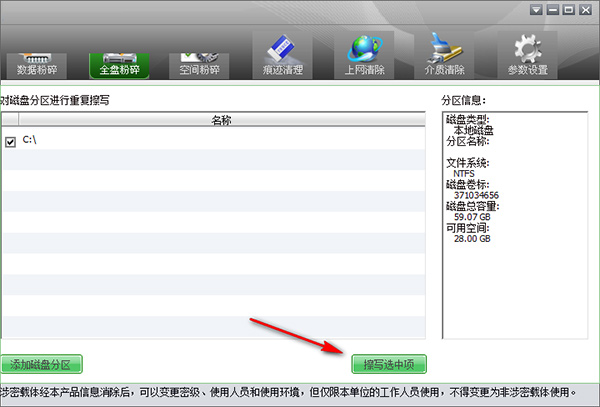Close the disk shredder window

click(585, 10)
